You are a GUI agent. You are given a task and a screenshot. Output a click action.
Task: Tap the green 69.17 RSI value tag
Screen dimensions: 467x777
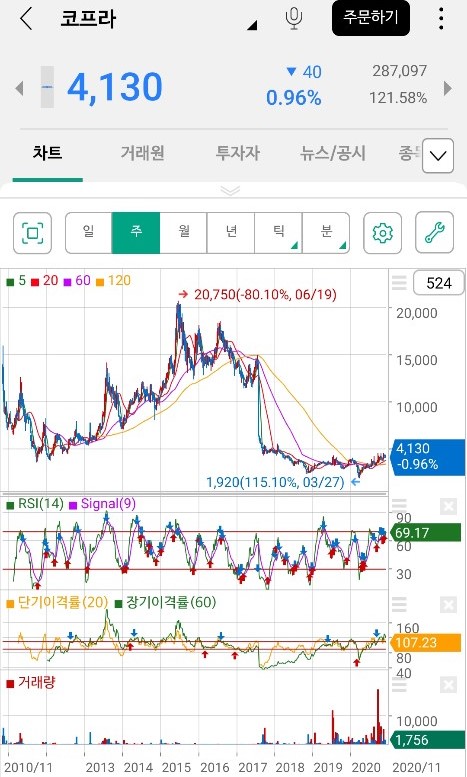pyautogui.click(x=426, y=533)
